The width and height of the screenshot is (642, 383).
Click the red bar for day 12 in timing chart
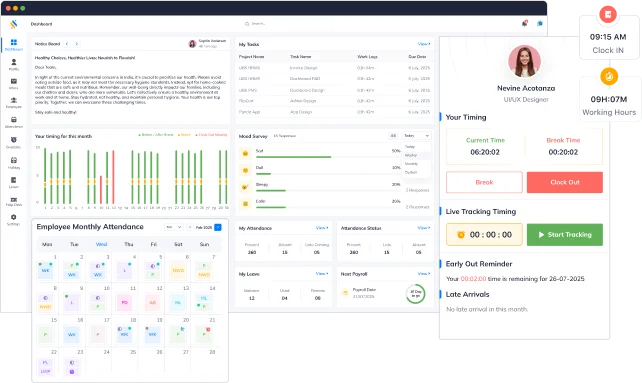click(113, 177)
